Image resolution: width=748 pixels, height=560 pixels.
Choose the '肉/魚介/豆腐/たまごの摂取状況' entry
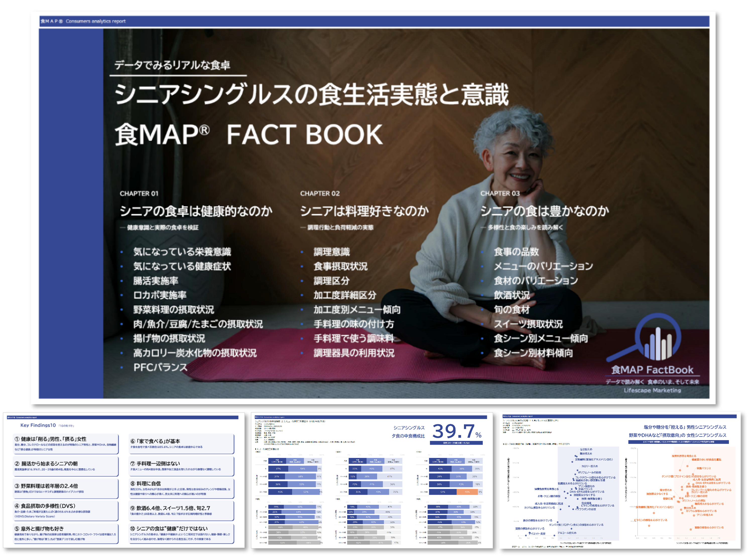pyautogui.click(x=198, y=324)
